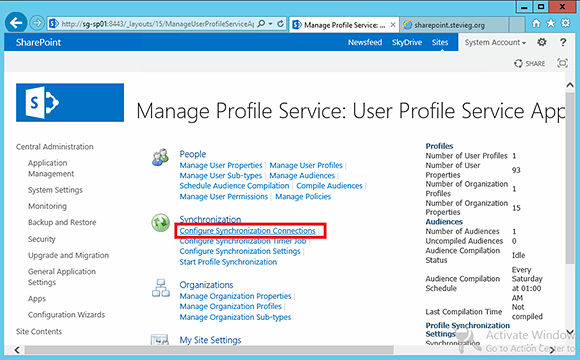Open Newsfeed in the top navigation
Viewport: 580px width, 360px height.
pyautogui.click(x=365, y=43)
